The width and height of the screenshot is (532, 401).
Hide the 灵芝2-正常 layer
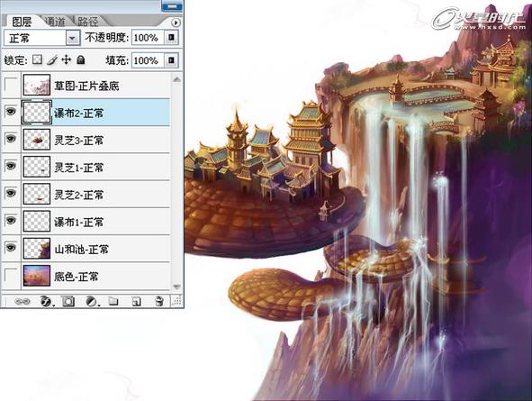click(11, 193)
